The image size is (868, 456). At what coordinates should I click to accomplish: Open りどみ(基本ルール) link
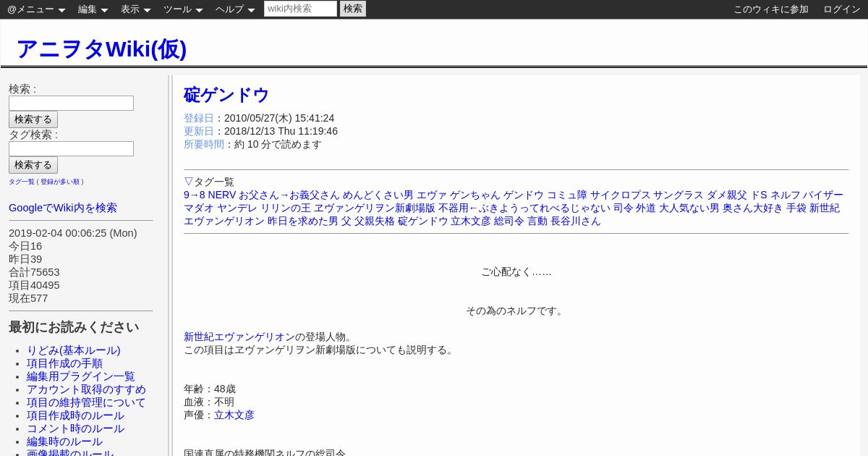(74, 350)
